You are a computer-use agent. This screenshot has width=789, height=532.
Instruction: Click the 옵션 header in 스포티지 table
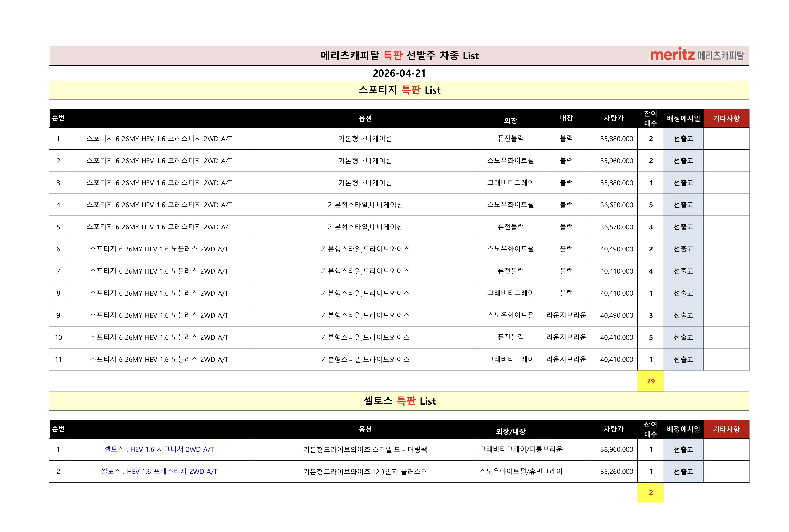365,118
